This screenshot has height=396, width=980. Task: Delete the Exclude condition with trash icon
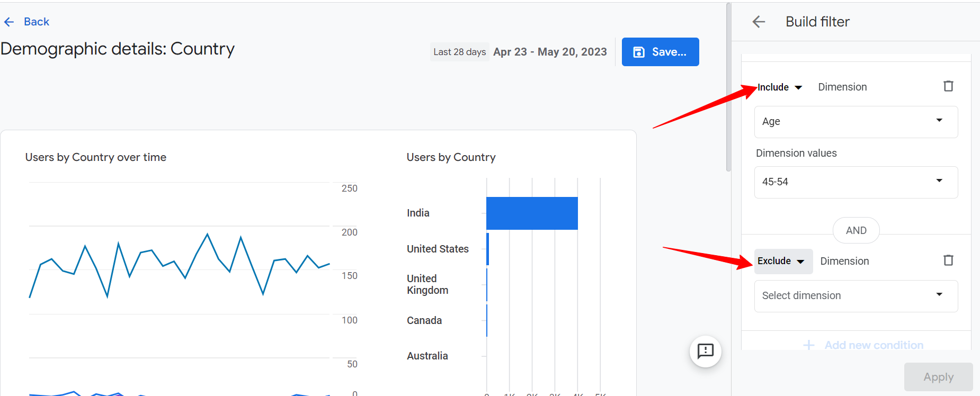(x=948, y=260)
